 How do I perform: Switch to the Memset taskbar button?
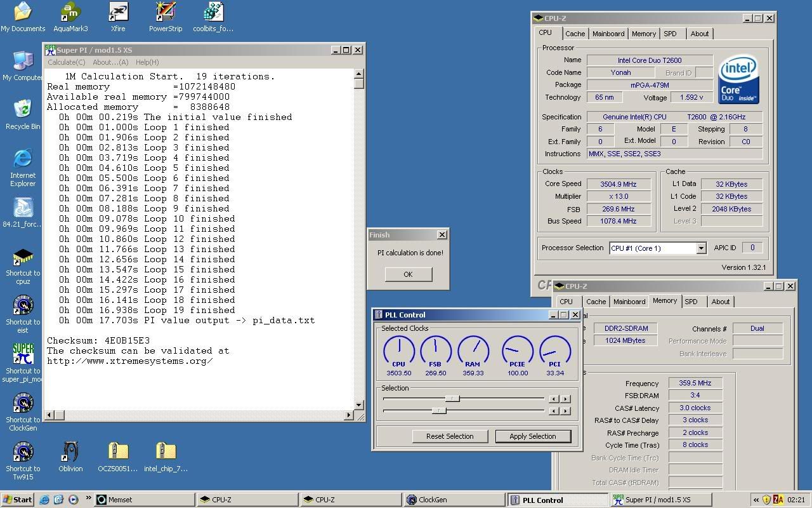[143, 500]
